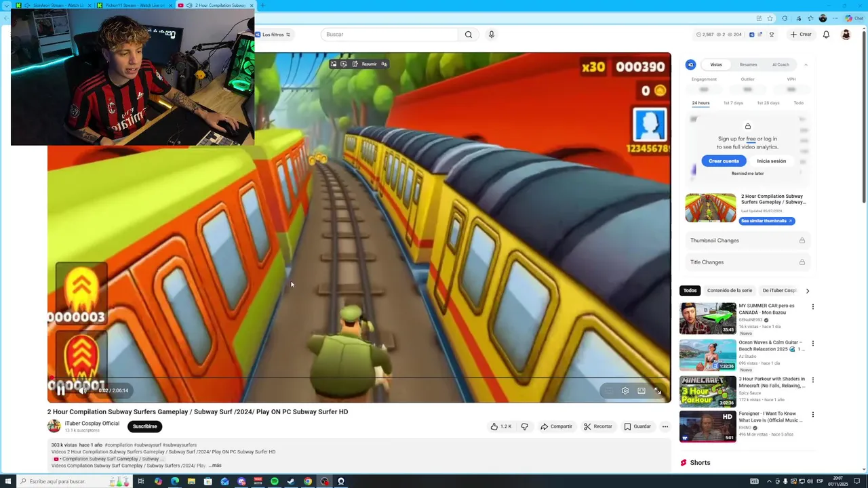Open the vidIQ notes icon with dot
This screenshot has width=868, height=488.
point(760,35)
